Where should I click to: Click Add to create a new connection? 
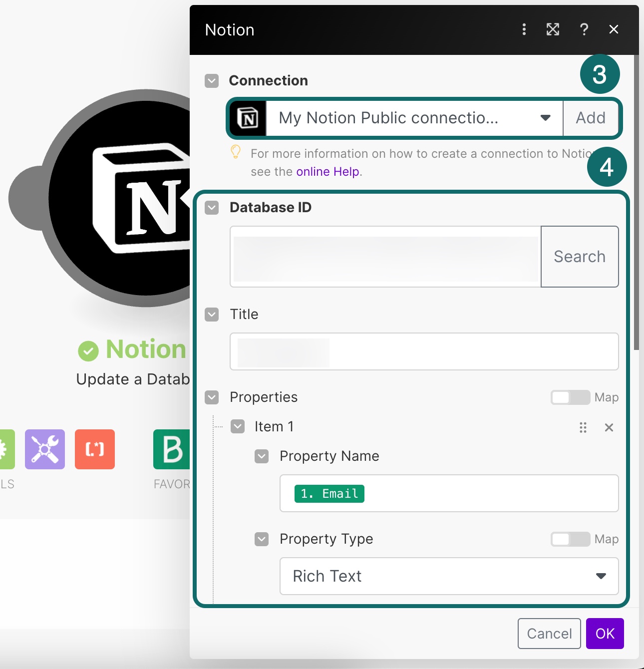point(591,118)
